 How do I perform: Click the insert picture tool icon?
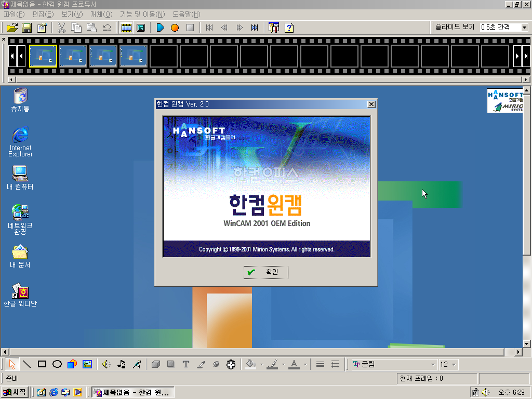[87, 364]
